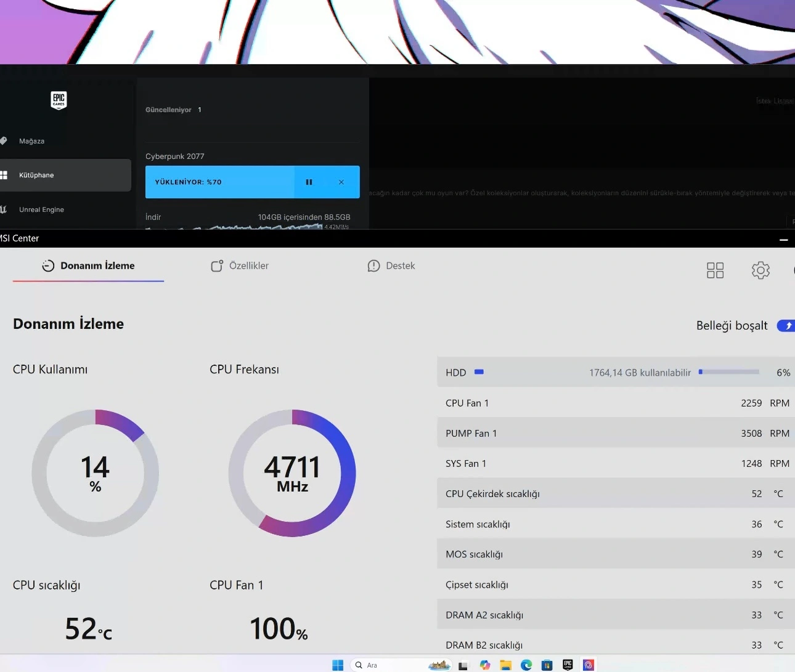Open MSI Center grid view icon
The image size is (795, 672).
(x=715, y=270)
